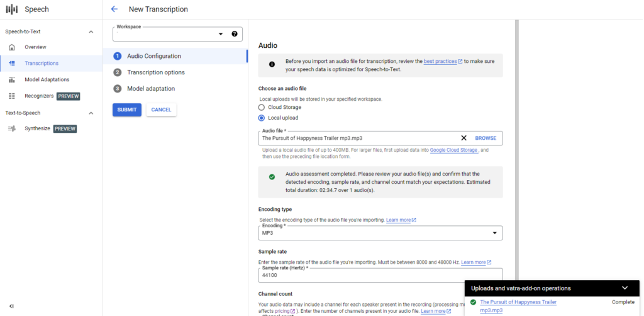Open the pricing link under Channel count
Viewport: 644px width, 316px height.
[x=285, y=312]
